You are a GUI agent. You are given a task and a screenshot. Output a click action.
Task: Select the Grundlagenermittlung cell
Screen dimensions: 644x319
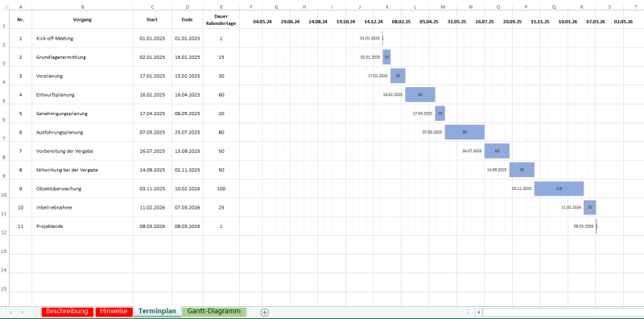tap(83, 57)
